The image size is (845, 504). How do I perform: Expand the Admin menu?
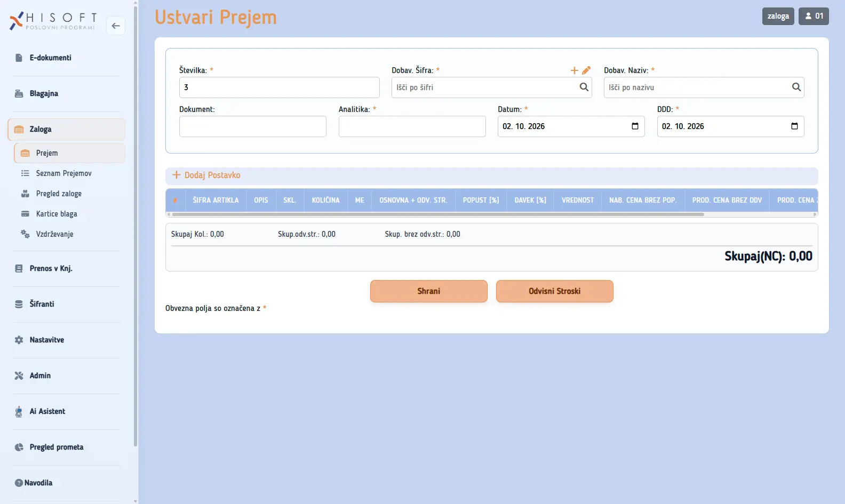pyautogui.click(x=66, y=375)
